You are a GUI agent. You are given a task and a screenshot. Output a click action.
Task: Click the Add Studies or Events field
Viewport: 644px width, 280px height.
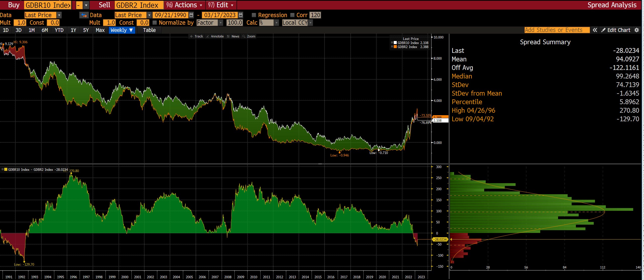click(x=557, y=30)
